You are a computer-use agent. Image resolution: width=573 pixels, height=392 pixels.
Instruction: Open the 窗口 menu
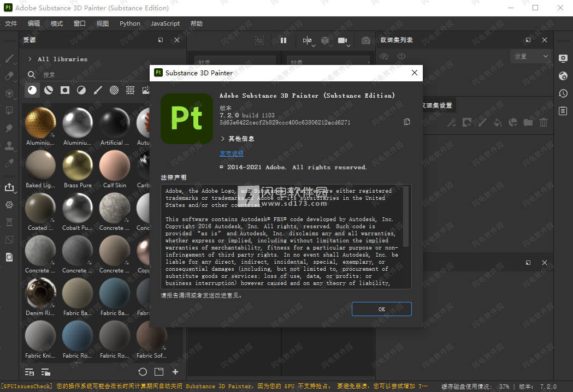(80, 23)
